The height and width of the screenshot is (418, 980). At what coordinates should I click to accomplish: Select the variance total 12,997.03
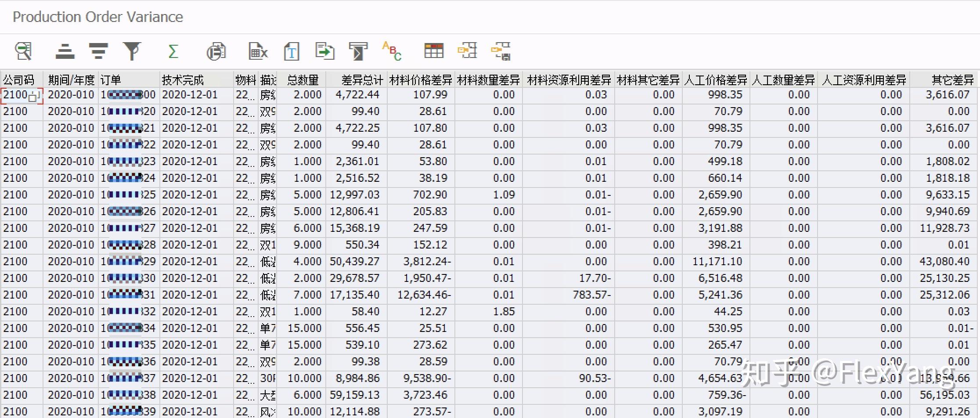(357, 195)
